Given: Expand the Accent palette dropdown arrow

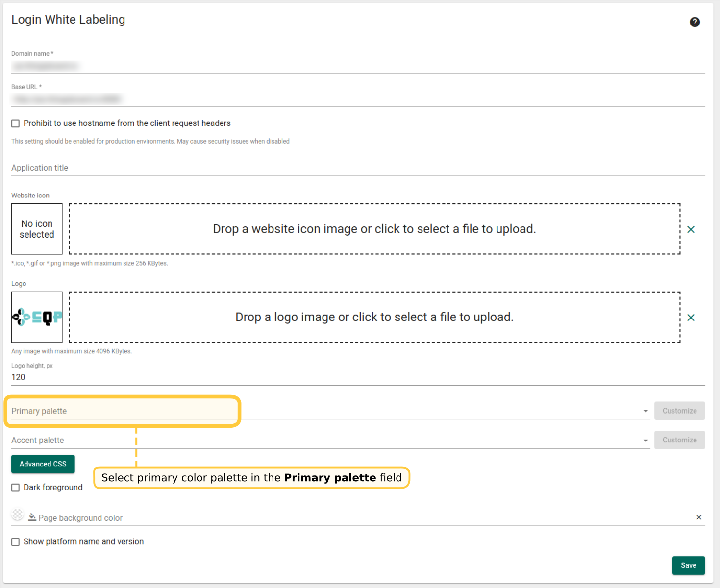Looking at the screenshot, I should (x=646, y=441).
